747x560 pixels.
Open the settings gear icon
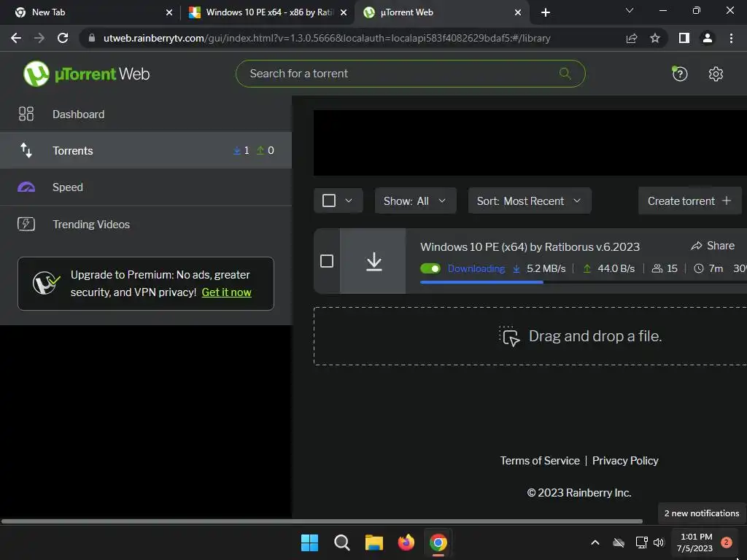point(716,74)
